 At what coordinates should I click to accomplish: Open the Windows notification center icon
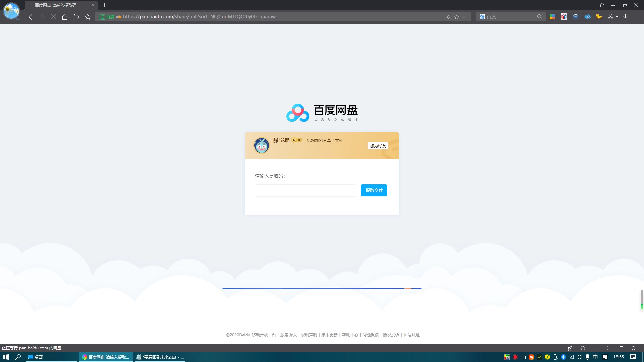633,357
